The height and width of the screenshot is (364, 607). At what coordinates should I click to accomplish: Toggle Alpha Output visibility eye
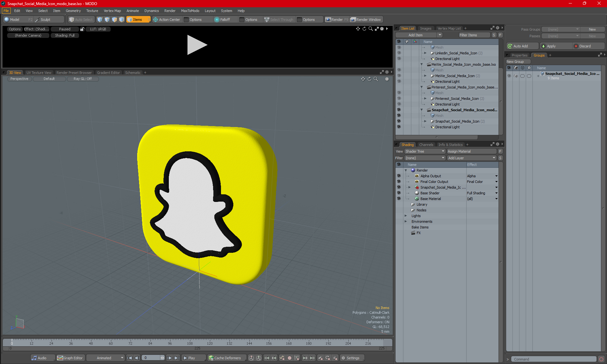coord(399,176)
